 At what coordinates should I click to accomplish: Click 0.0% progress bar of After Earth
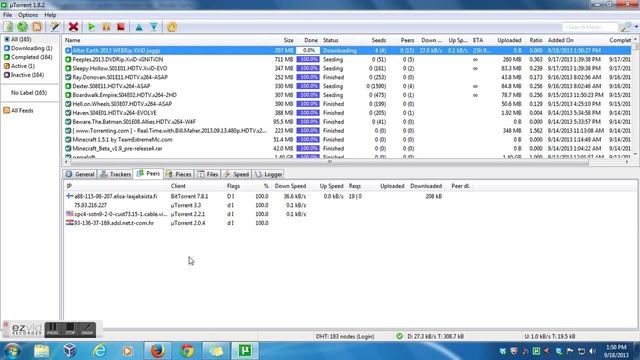tap(308, 50)
